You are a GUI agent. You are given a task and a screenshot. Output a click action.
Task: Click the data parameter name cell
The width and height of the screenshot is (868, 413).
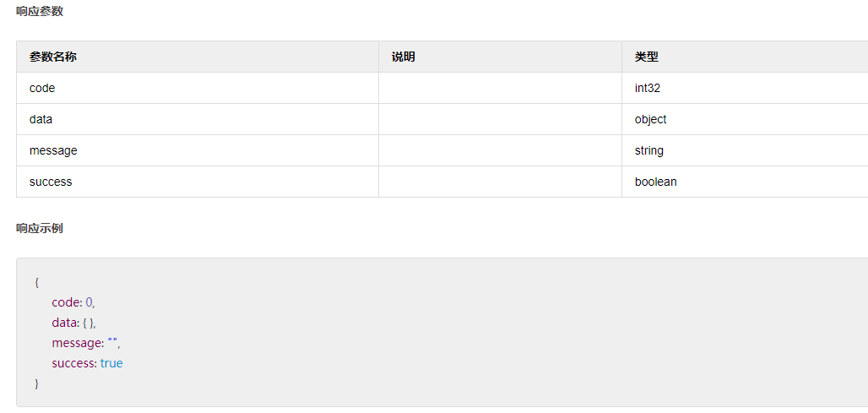41,119
